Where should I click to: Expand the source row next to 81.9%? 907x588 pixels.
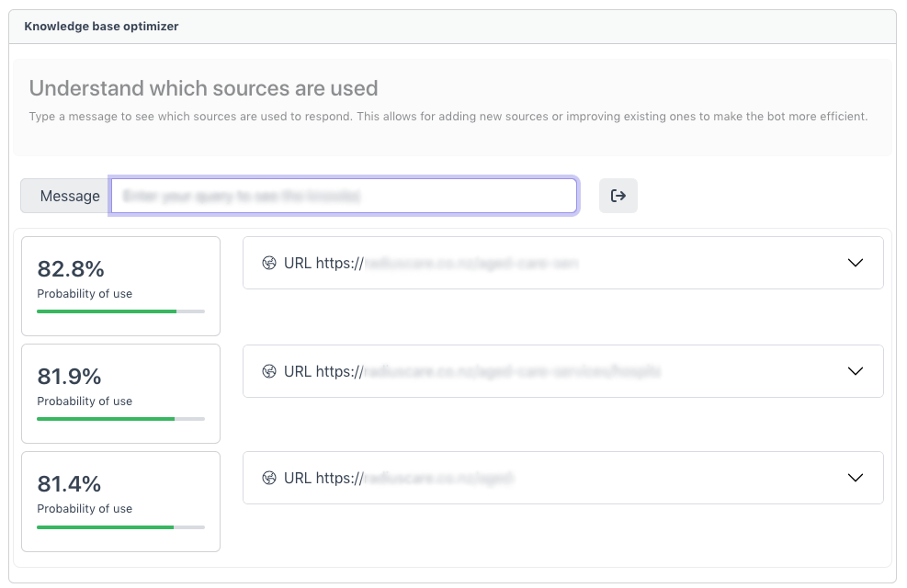click(x=855, y=371)
